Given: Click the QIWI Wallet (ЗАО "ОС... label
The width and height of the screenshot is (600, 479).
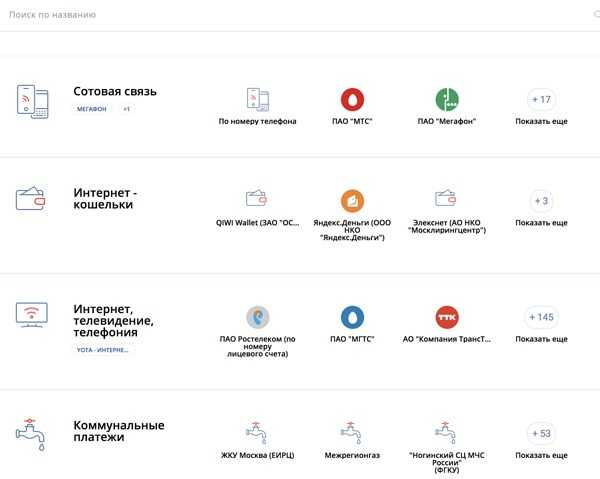Looking at the screenshot, I should click(258, 223).
